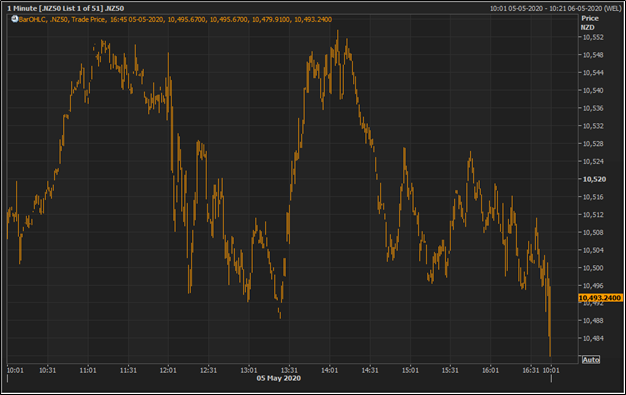Click the 10,544 price axis label
The height and width of the screenshot is (395, 626).
[x=593, y=73]
